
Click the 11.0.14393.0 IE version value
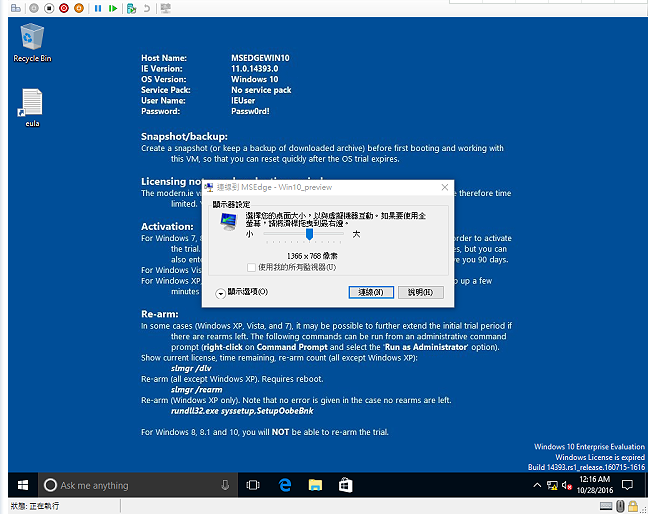[x=255, y=69]
